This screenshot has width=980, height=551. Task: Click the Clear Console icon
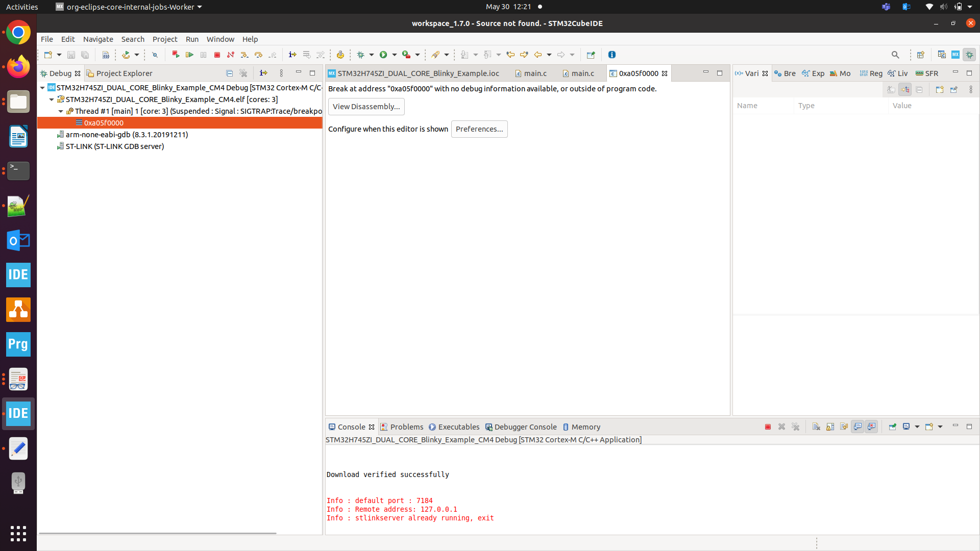(816, 427)
